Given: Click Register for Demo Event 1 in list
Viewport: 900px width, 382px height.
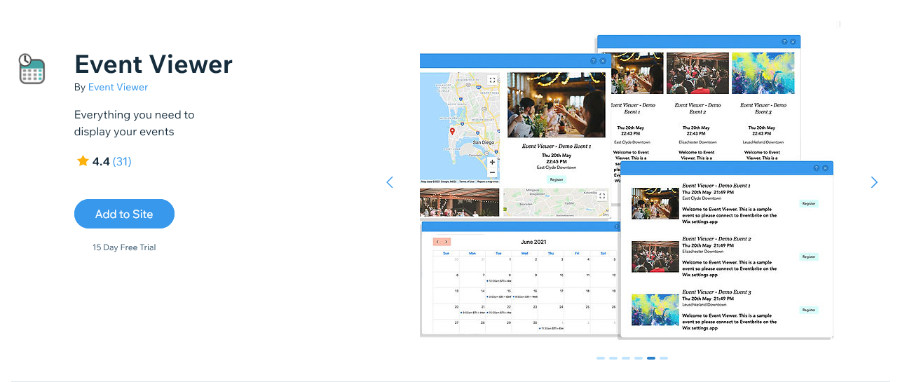Looking at the screenshot, I should (x=809, y=204).
